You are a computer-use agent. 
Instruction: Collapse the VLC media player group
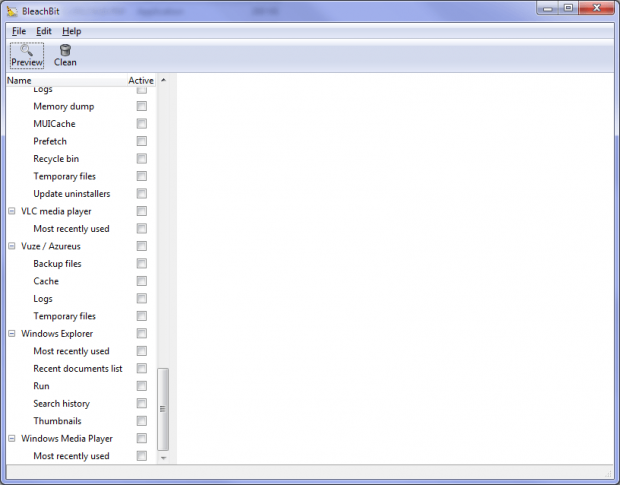point(12,211)
